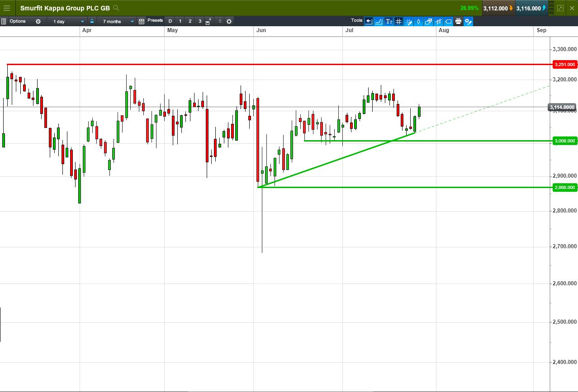
Task: Click the Aug label on time axis
Action: coord(444,30)
